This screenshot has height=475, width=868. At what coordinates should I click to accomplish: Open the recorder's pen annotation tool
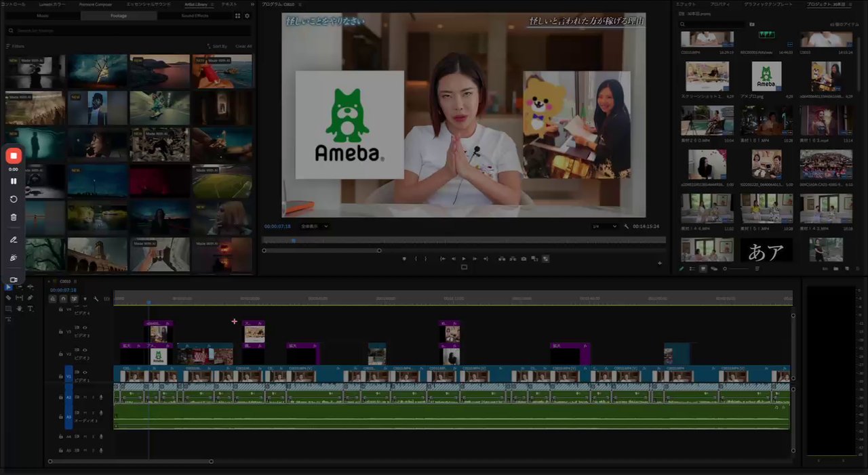point(14,240)
